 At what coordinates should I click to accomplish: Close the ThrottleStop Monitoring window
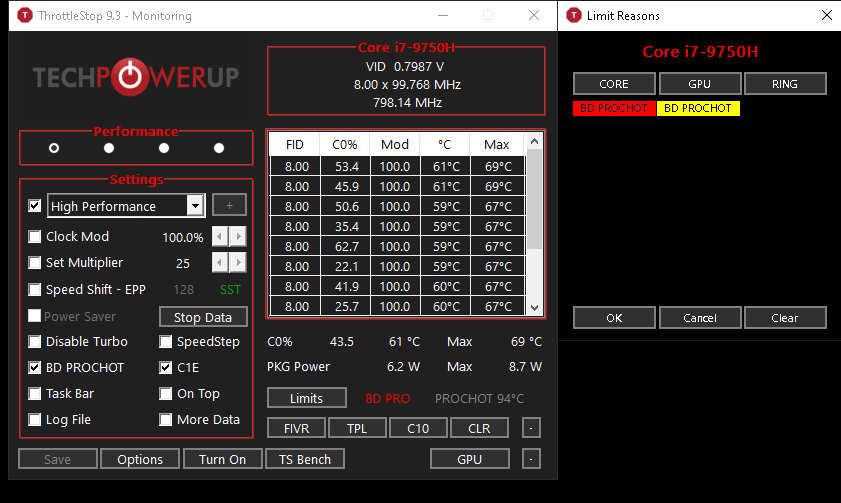pos(534,16)
